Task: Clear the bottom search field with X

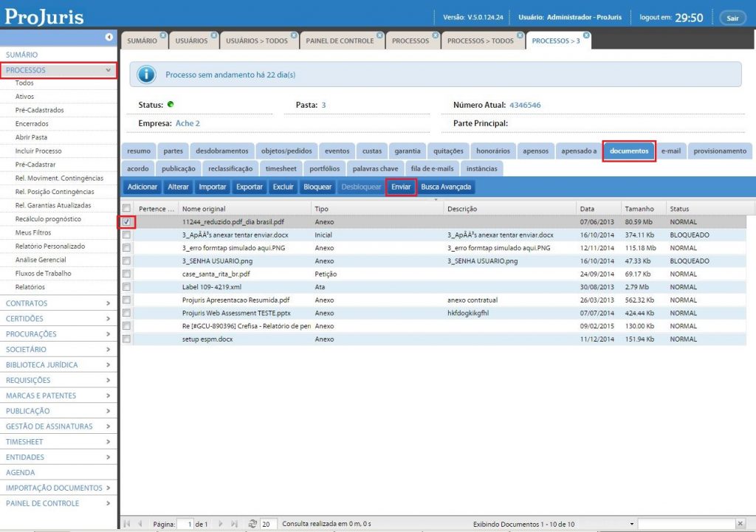Action: click(x=740, y=523)
